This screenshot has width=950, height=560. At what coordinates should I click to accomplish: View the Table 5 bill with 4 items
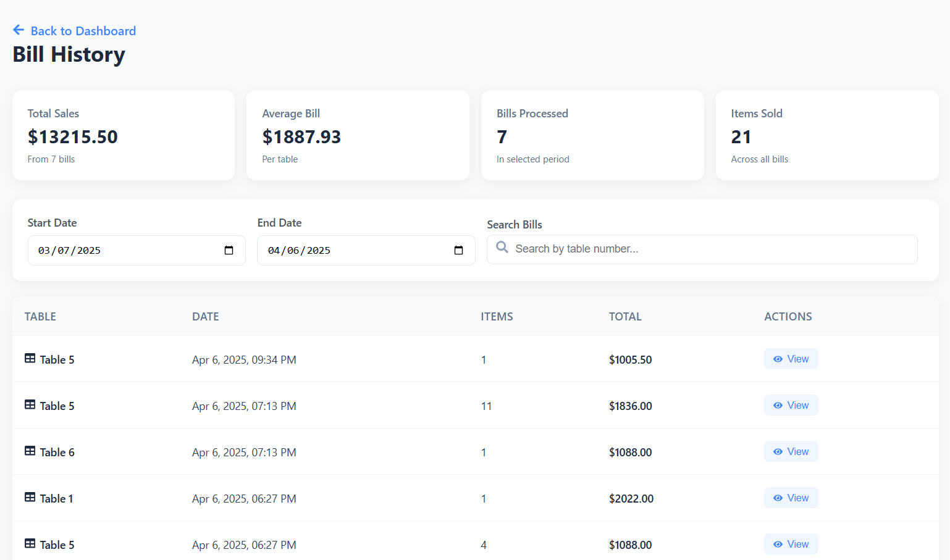[791, 544]
